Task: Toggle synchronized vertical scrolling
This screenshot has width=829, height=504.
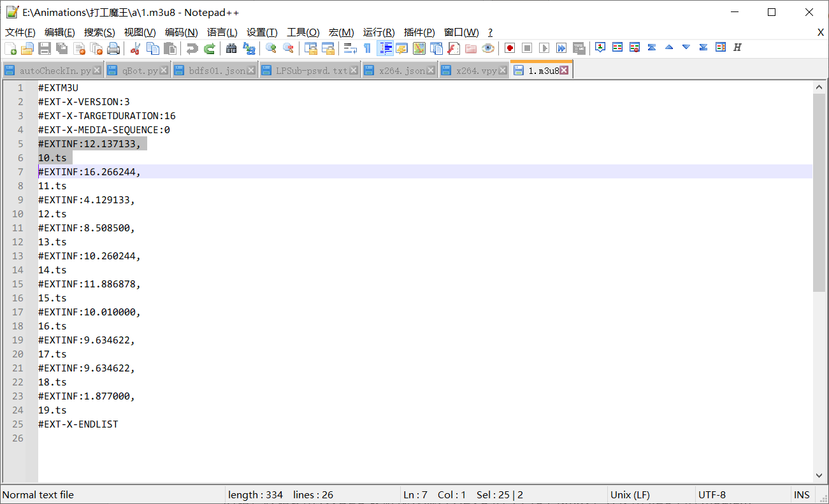Action: 310,48
